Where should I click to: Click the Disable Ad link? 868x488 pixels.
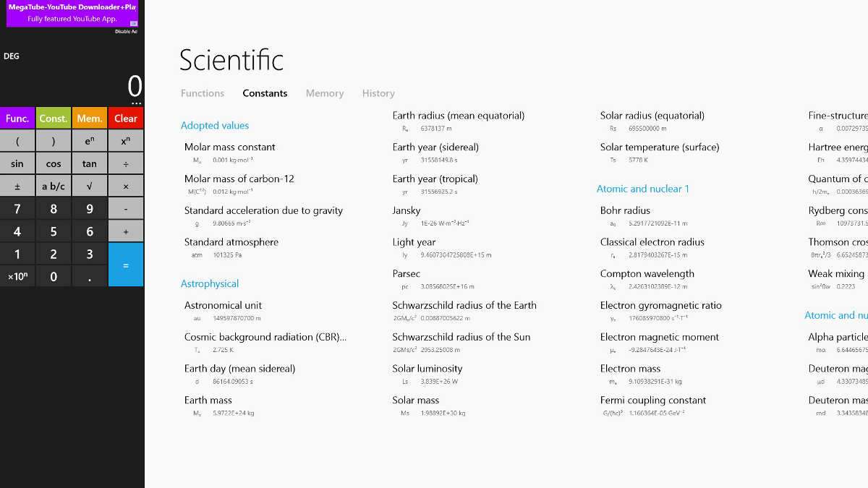(x=126, y=31)
